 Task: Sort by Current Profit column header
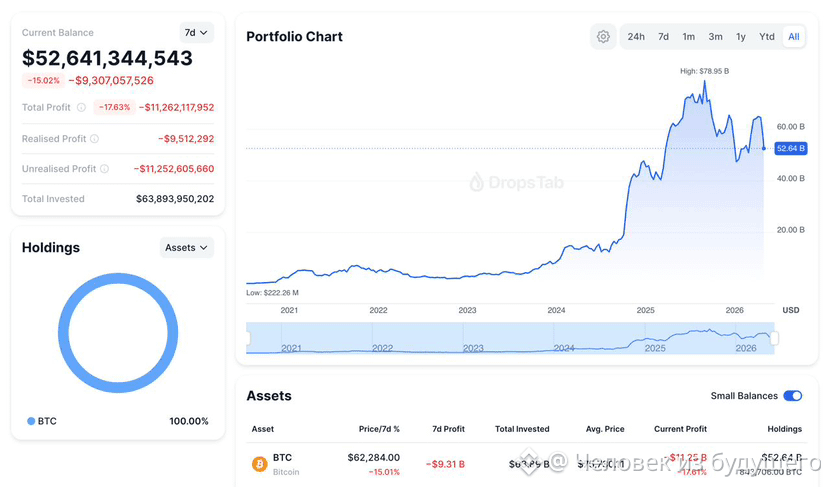[x=680, y=429]
